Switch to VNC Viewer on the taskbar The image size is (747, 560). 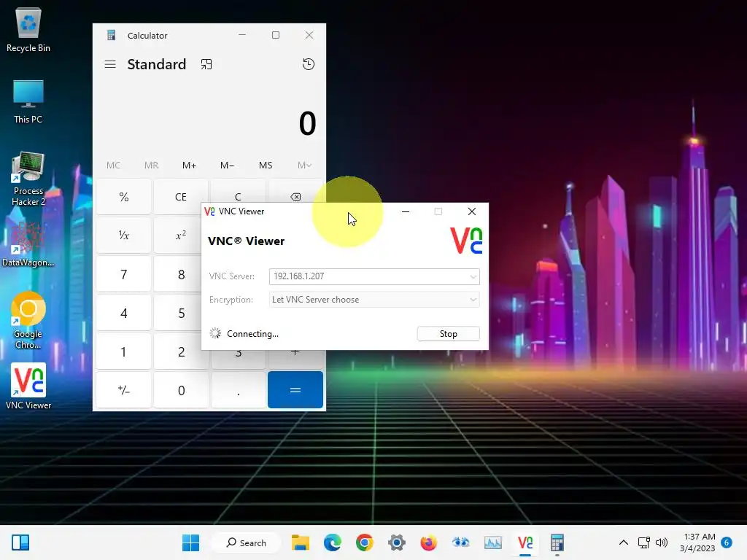525,542
